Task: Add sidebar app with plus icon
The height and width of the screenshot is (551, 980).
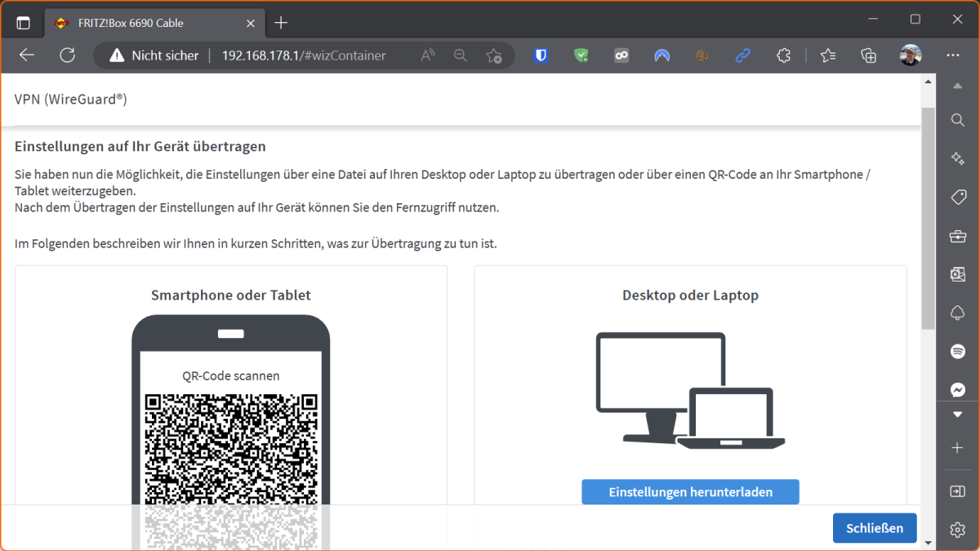Action: (958, 448)
